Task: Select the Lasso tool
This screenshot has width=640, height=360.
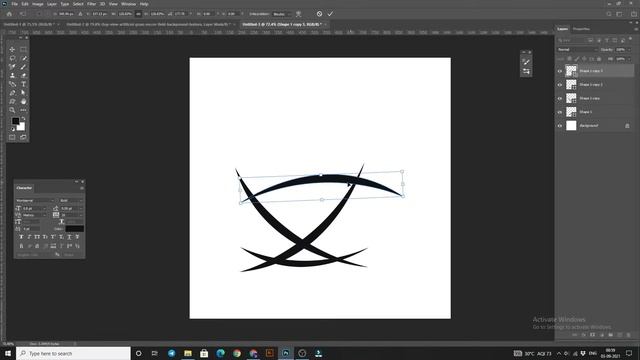Action: [12, 58]
